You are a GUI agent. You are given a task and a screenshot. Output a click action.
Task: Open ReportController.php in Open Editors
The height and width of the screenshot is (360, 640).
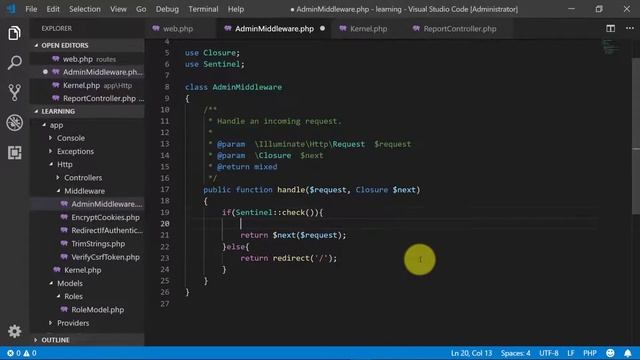[87, 98]
